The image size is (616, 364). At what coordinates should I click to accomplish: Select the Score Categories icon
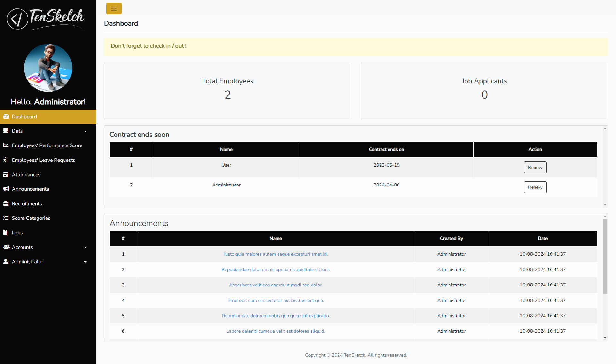[x=6, y=218]
